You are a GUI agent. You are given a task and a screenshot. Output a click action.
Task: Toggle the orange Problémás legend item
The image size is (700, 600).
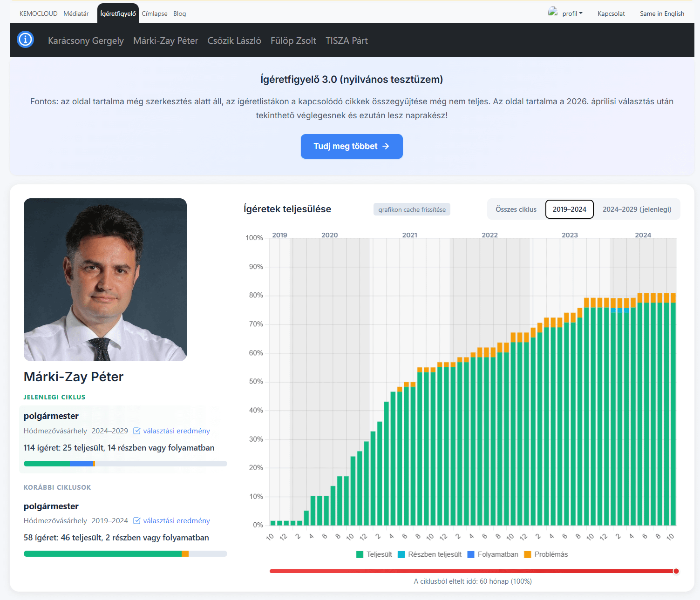[546, 554]
